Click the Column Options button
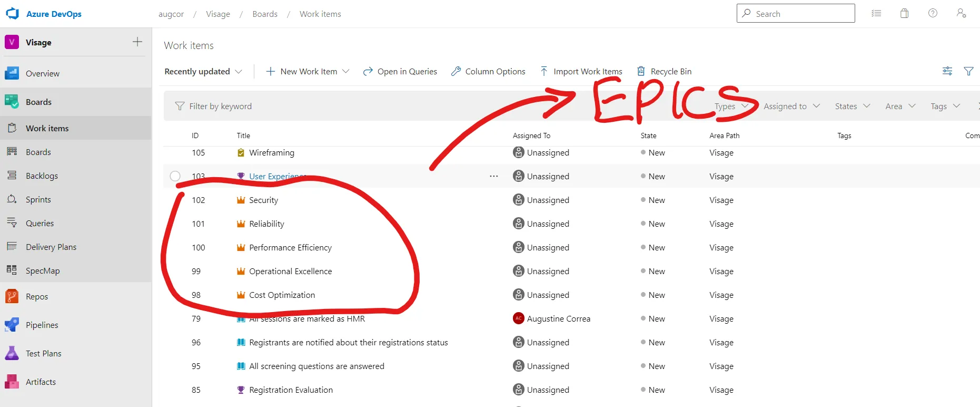Screen dimensions: 980x407 coord(488,71)
